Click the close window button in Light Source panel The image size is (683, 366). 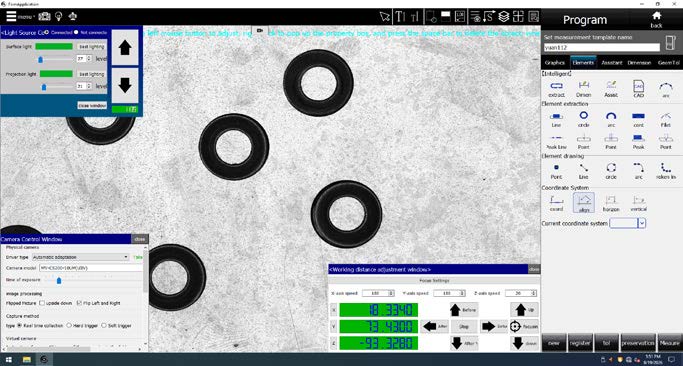tap(92, 105)
